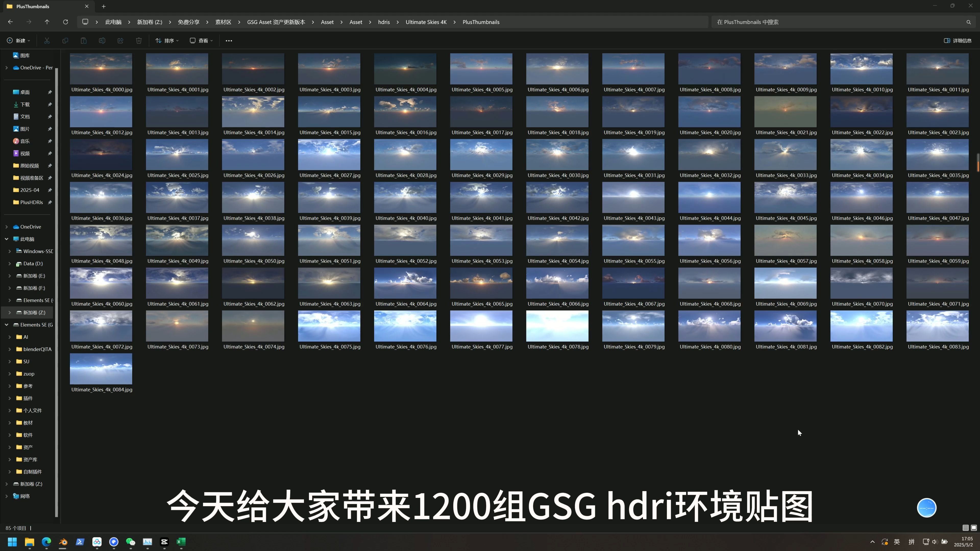Expand the blenderQITA folder node
The width and height of the screenshot is (980, 551).
(9, 349)
